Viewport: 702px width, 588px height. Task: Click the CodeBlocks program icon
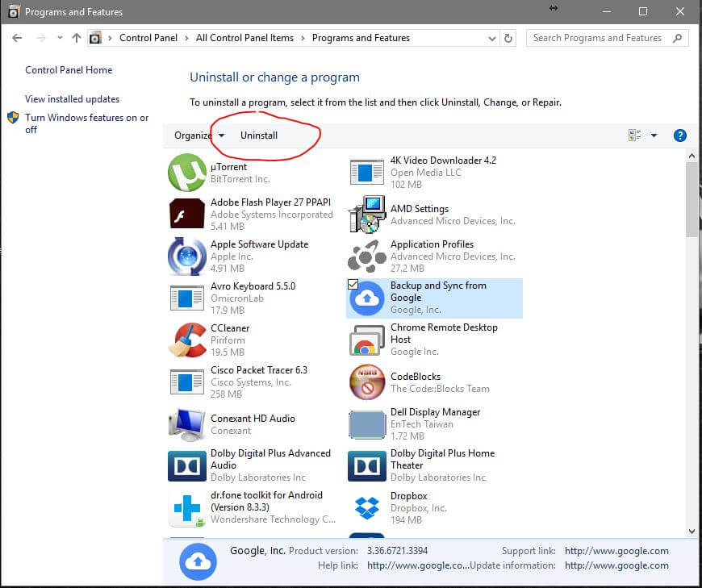(367, 382)
